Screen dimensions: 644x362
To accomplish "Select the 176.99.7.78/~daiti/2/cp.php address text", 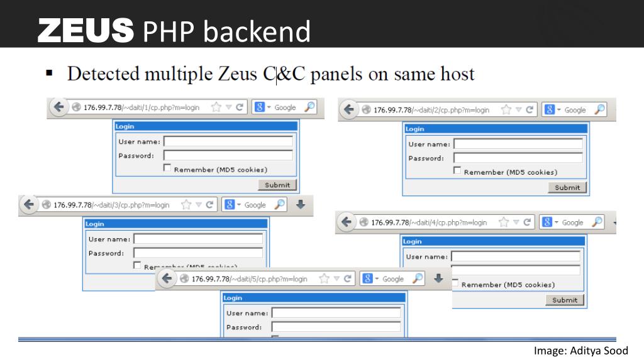I will (x=431, y=110).
